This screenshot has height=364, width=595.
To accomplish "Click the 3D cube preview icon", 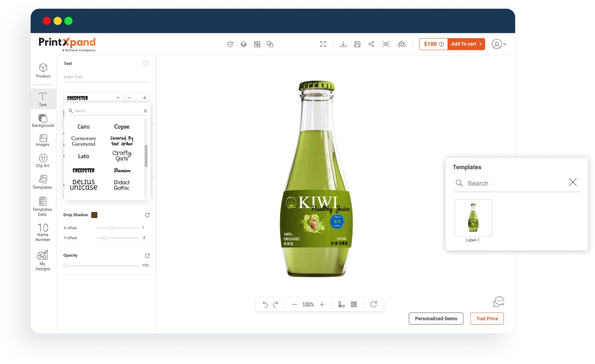I will click(402, 44).
